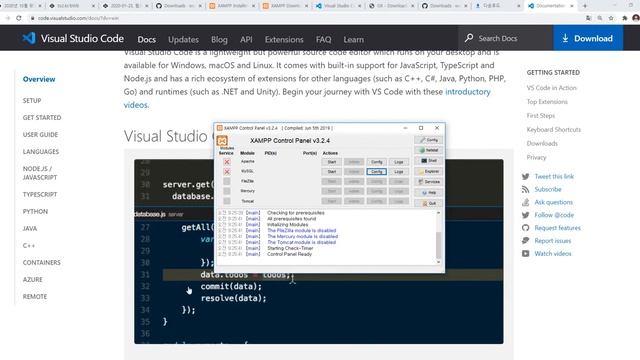Open XAMPP Config button at top right
The image size is (640, 360).
tap(429, 140)
